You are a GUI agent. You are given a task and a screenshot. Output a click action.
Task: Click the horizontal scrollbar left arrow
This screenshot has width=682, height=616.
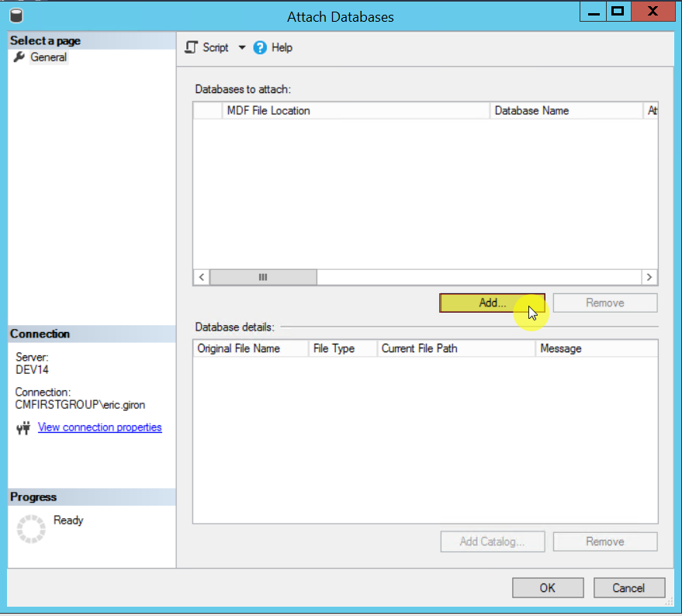click(202, 277)
